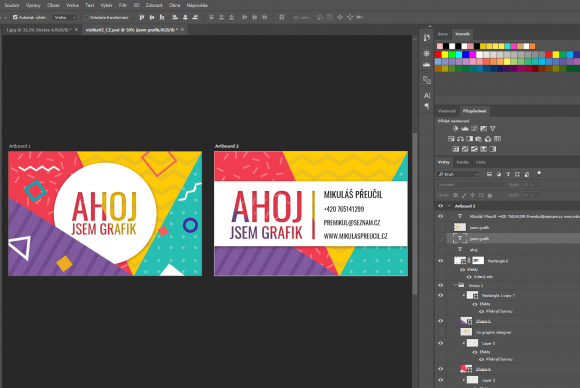Pick the cyan swatch in the top grid row

click(459, 55)
